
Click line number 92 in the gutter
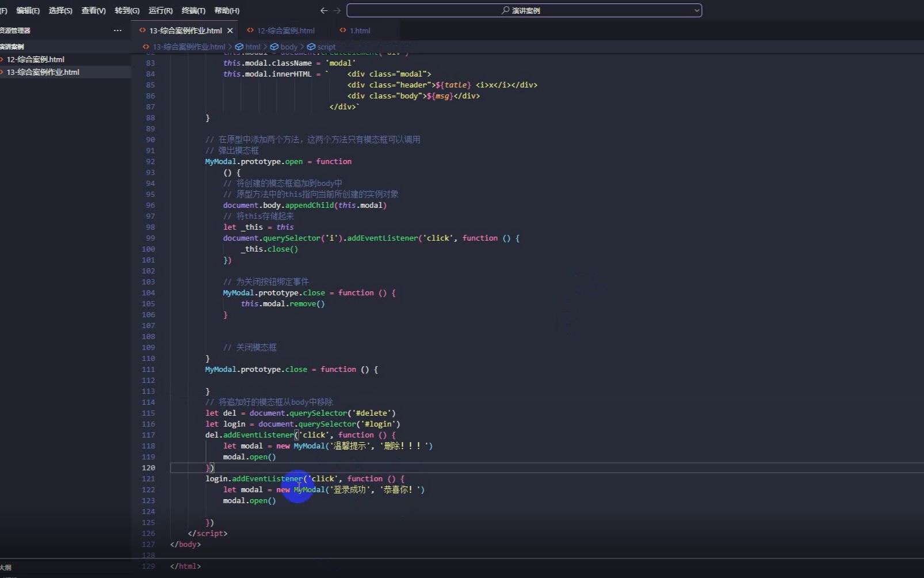pyautogui.click(x=150, y=161)
